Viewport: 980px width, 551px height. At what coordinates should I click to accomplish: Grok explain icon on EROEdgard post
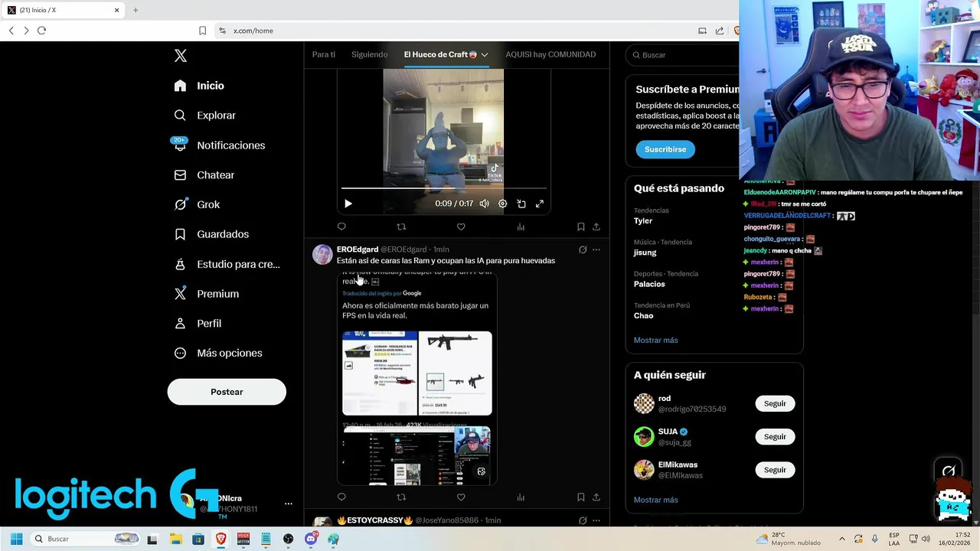[x=583, y=249]
